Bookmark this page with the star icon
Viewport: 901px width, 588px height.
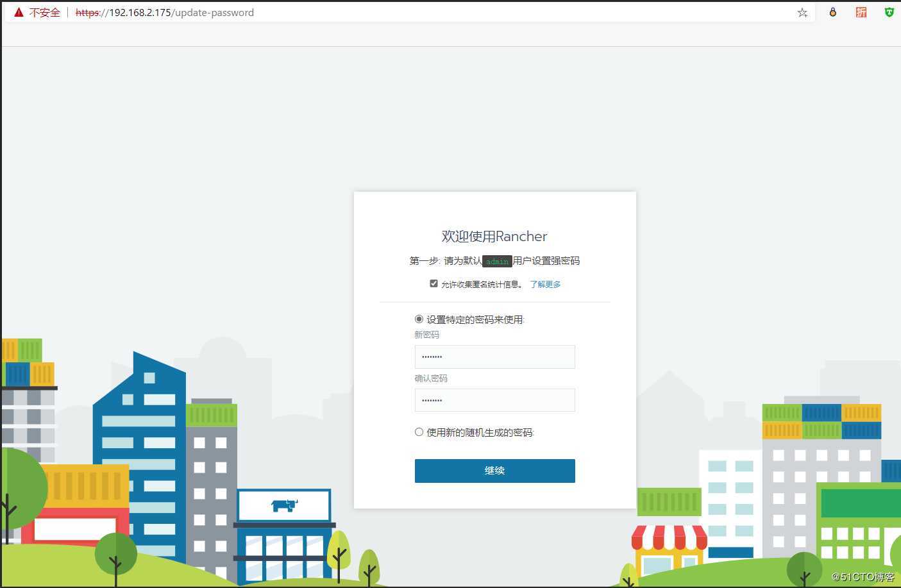[802, 12]
